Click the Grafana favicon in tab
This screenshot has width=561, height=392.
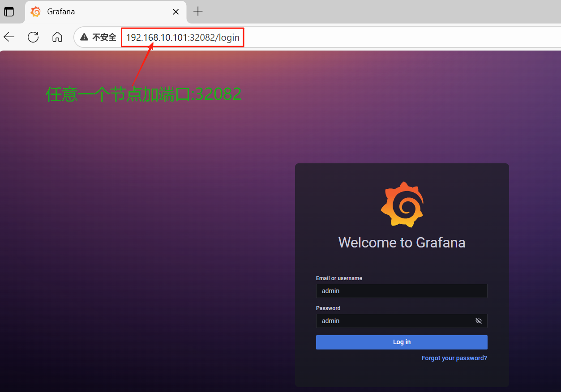click(36, 12)
